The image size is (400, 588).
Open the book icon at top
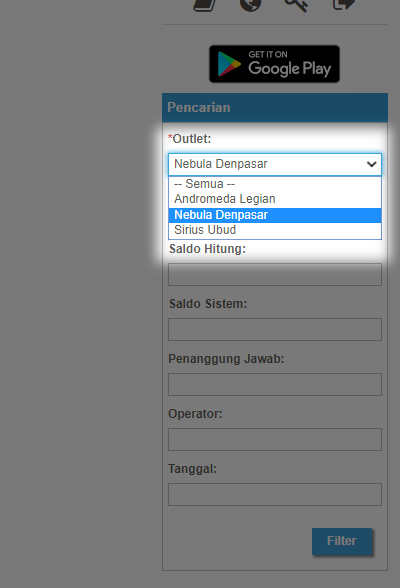click(205, 5)
